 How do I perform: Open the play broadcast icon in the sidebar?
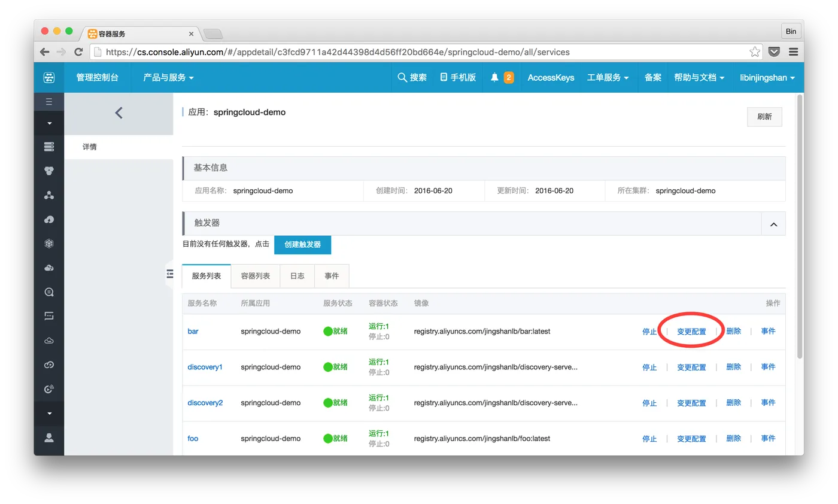pos(49,389)
